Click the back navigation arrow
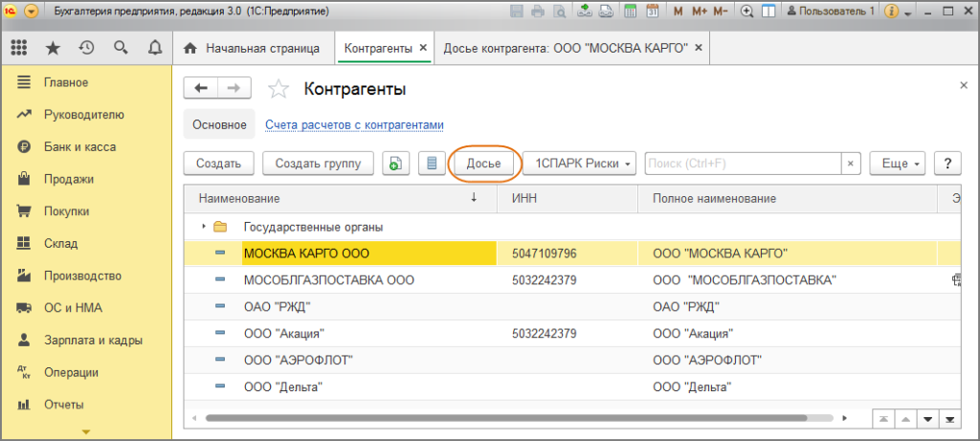The image size is (980, 441). point(201,89)
